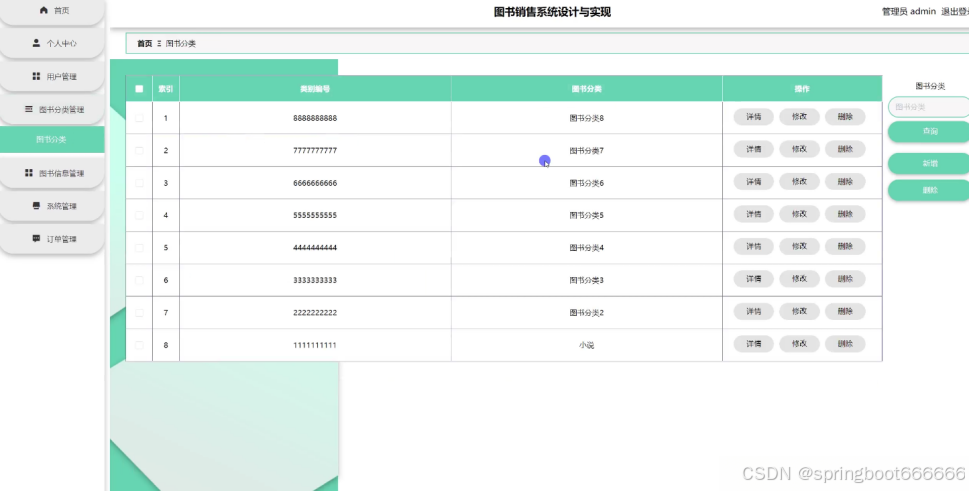Click 修改 for 图书分类8

click(x=799, y=117)
